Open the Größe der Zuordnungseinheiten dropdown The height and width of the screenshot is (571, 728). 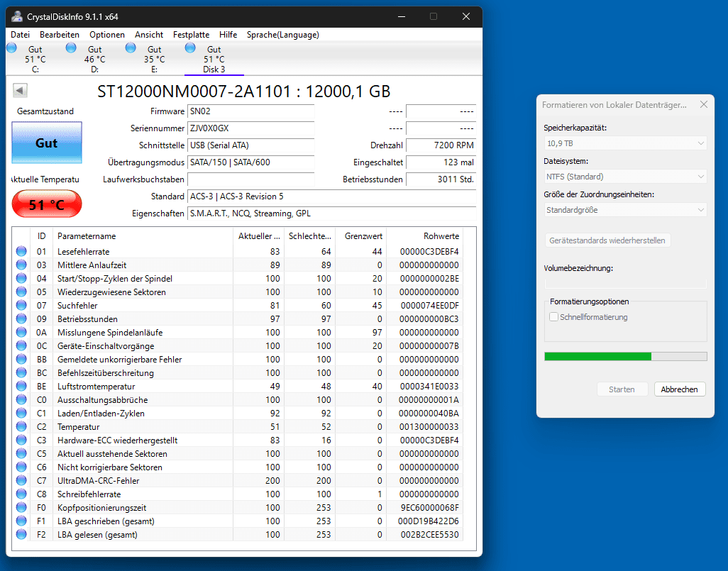pos(625,210)
